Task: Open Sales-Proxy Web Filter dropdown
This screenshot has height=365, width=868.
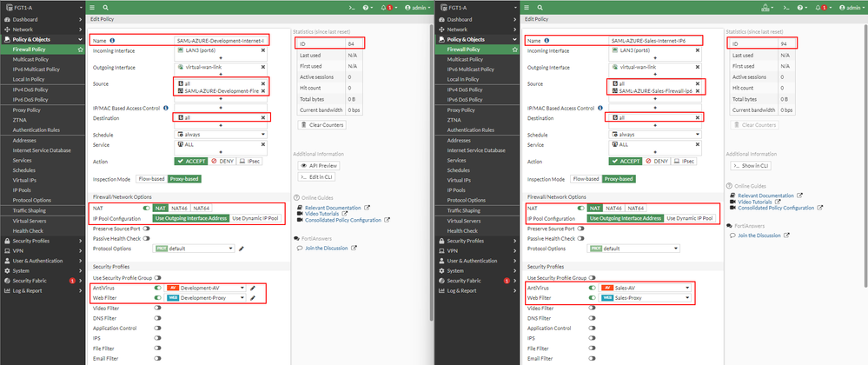Action: tap(646, 298)
